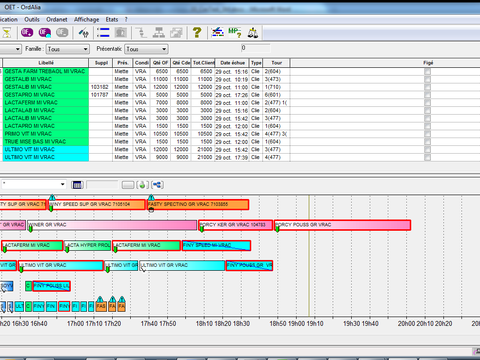Open the Etats menu
This screenshot has height=360, width=480.
(x=112, y=19)
